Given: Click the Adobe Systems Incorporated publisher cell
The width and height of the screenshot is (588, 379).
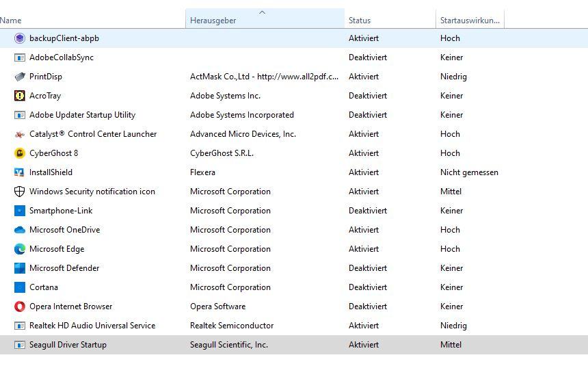Looking at the screenshot, I should [242, 115].
